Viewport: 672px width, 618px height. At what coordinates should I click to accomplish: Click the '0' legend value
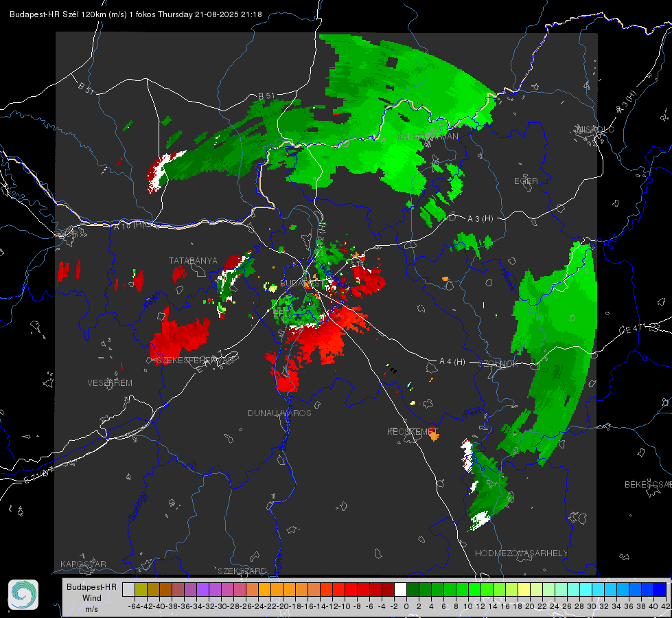click(x=406, y=606)
